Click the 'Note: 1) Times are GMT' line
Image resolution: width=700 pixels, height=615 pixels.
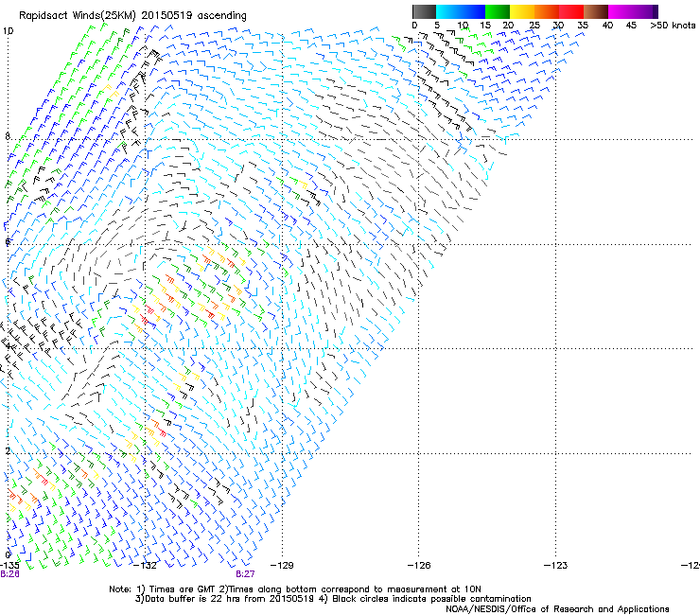pyautogui.click(x=295, y=589)
